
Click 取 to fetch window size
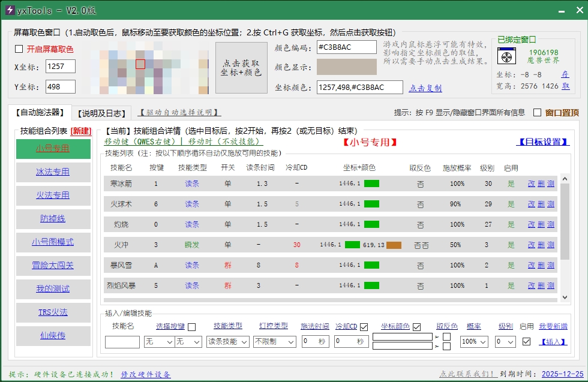(565, 86)
